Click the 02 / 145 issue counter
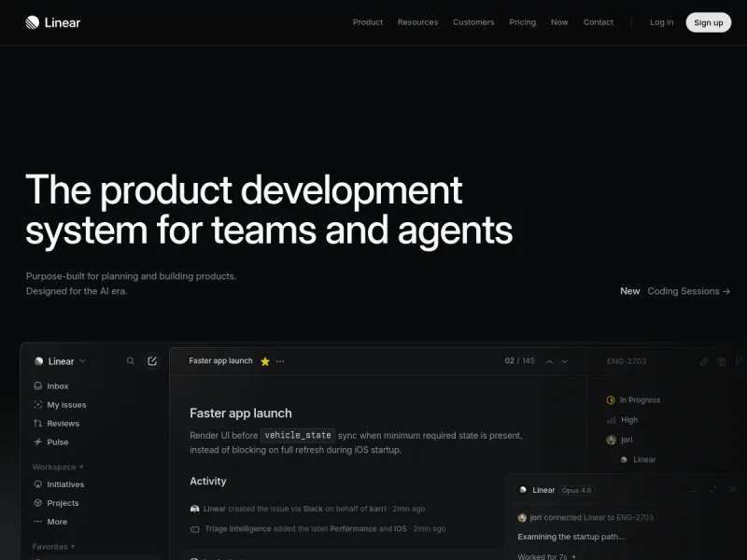747x560 pixels. coord(520,361)
